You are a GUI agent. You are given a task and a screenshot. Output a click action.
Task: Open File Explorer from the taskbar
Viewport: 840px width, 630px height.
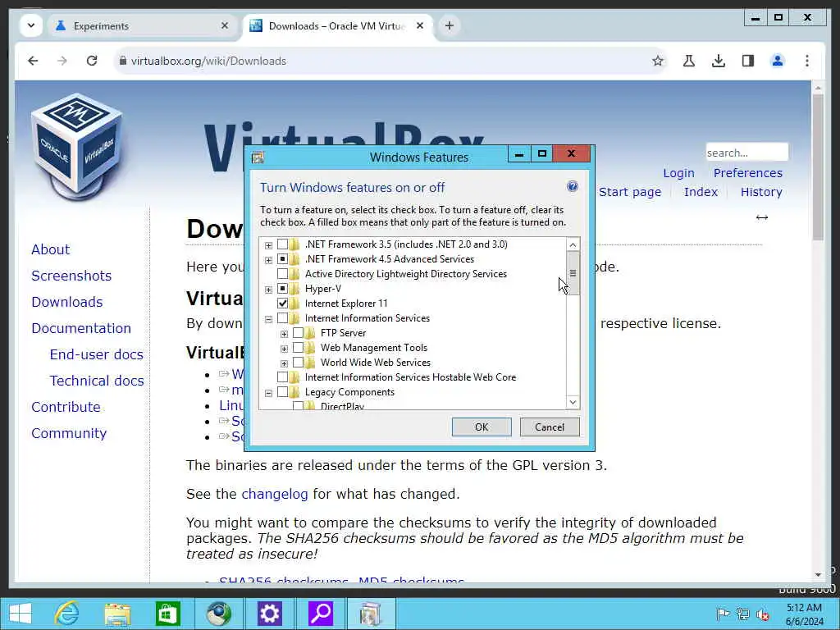117,614
